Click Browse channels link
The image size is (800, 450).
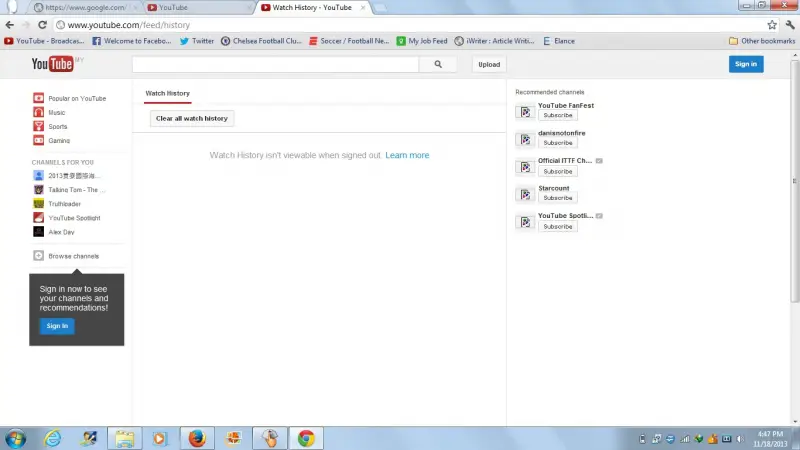[73, 256]
